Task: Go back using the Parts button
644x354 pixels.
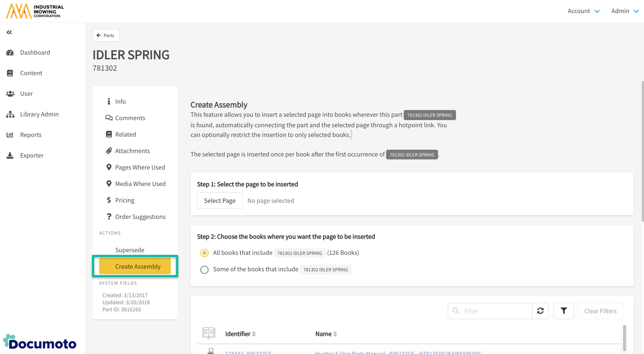Action: tap(106, 36)
